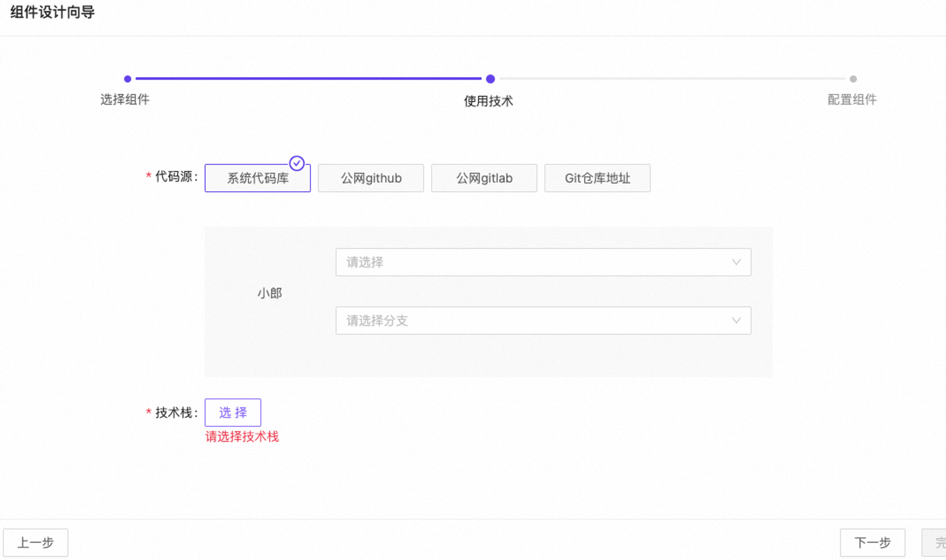Click the 下一步 button
Screen dimensions: 946x560
click(873, 542)
